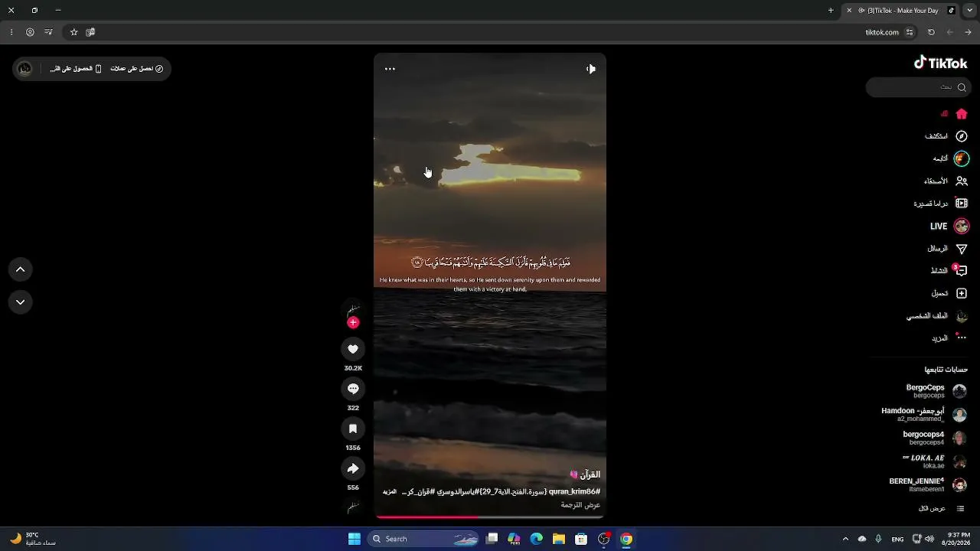The width and height of the screenshot is (980, 551).
Task: Open the LIVE section
Action: coord(949,226)
